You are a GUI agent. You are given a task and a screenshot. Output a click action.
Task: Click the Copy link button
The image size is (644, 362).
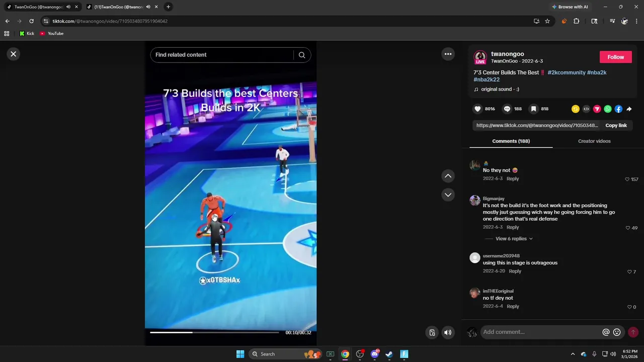click(616, 125)
